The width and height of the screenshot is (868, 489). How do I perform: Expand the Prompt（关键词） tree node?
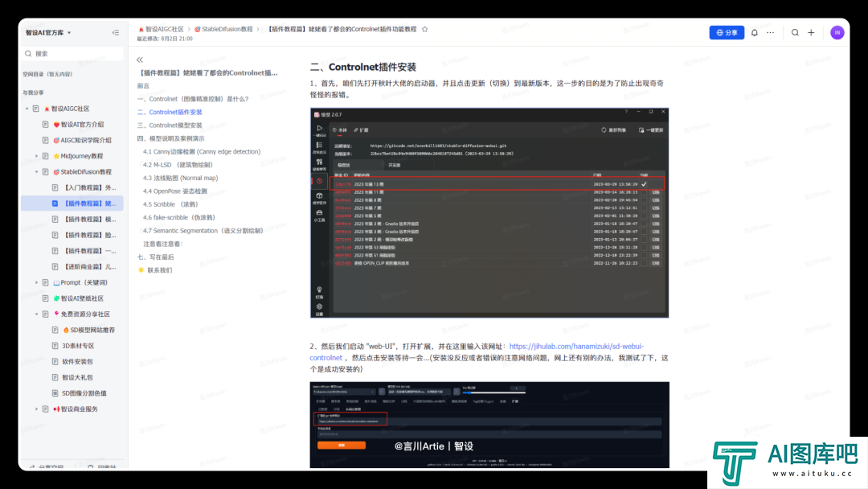[36, 282]
